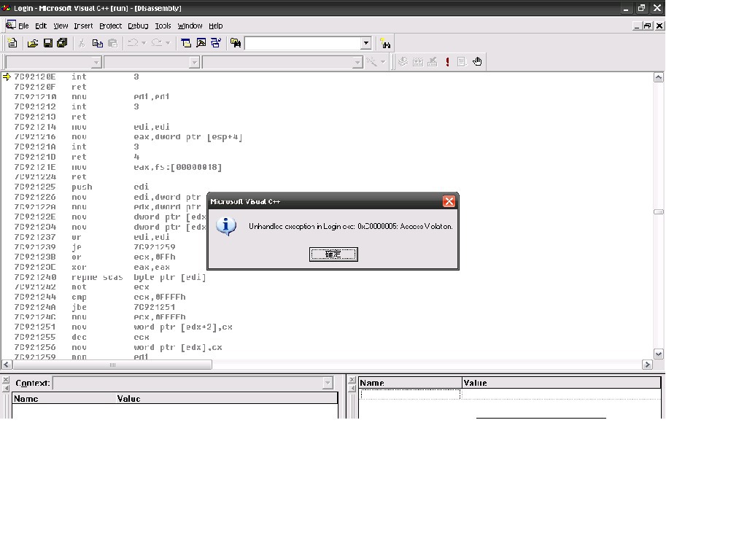Click the horizontal scrollbar left arrow
This screenshot has height=560, width=747.
pos(7,365)
